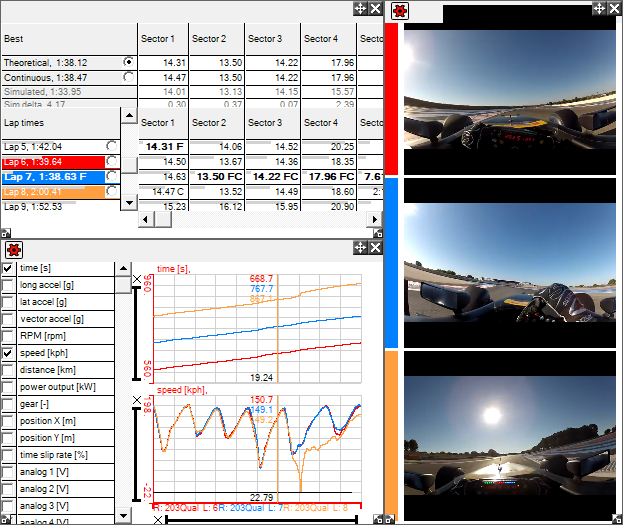Click the resize grip at video panel bottom-right
The height and width of the screenshot is (525, 623).
[x=616, y=519]
